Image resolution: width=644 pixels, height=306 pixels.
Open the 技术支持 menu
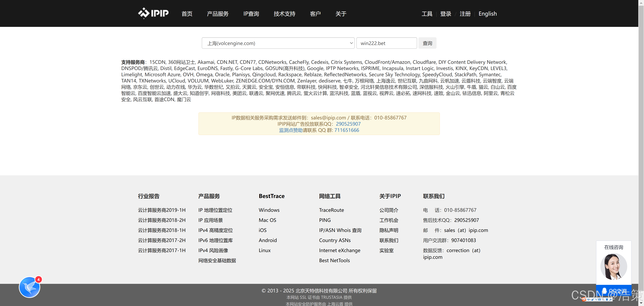[x=284, y=14]
